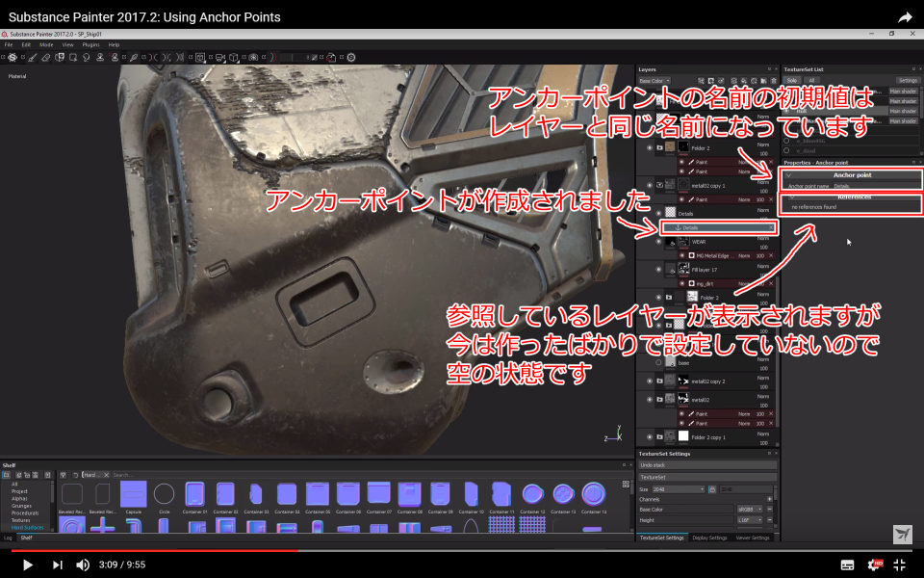Click the 3D cube perspective icon
This screenshot has width=924, height=578.
click(x=233, y=57)
